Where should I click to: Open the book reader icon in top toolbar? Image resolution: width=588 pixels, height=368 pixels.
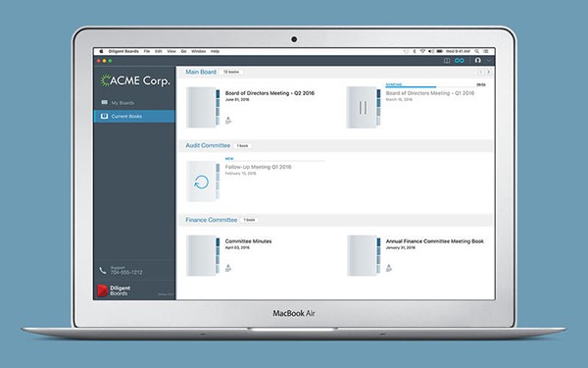447,61
